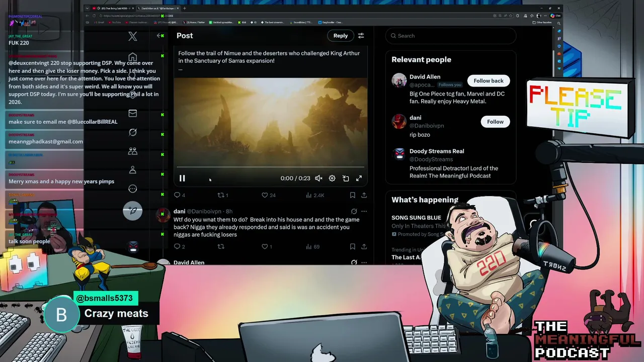Open the three-dot menu on dani's reply
644x362 pixels.
[x=364, y=211]
